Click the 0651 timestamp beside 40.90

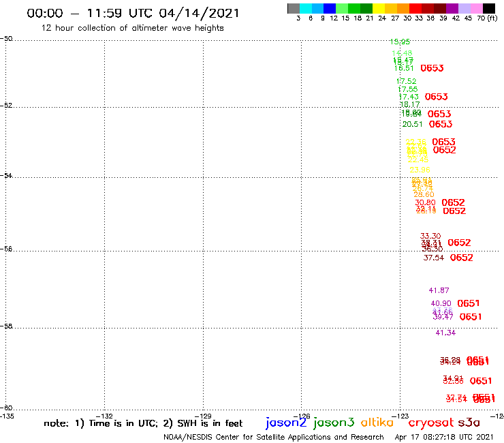pos(469,303)
